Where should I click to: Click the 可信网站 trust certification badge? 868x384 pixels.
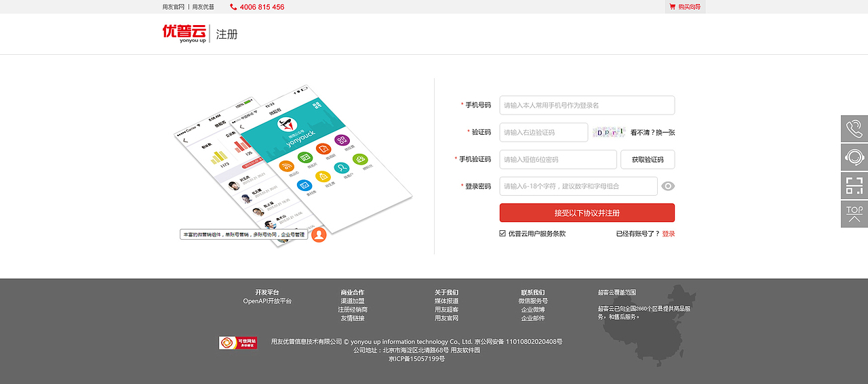pyautogui.click(x=238, y=343)
